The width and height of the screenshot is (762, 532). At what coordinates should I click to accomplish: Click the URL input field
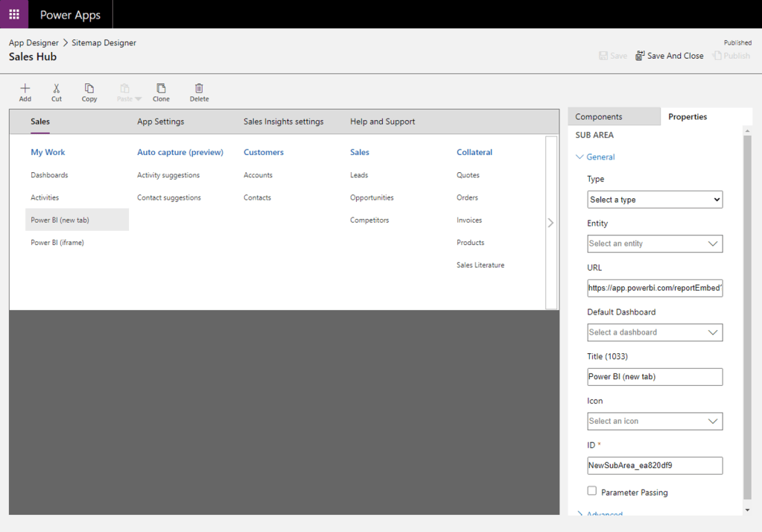654,288
